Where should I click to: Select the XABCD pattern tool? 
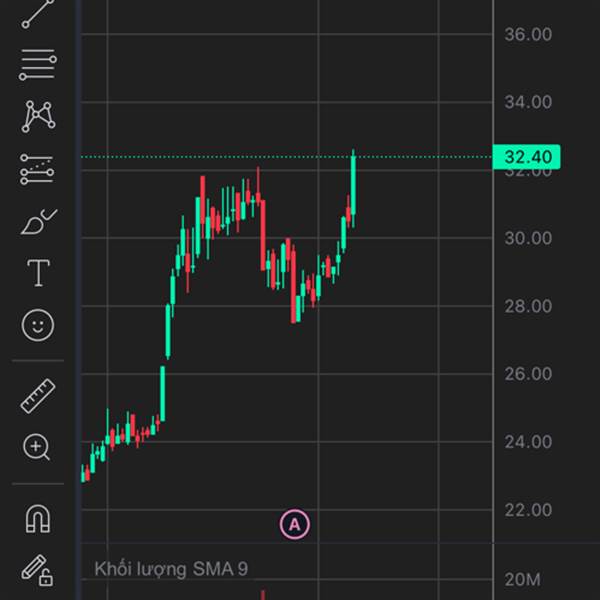tap(38, 117)
